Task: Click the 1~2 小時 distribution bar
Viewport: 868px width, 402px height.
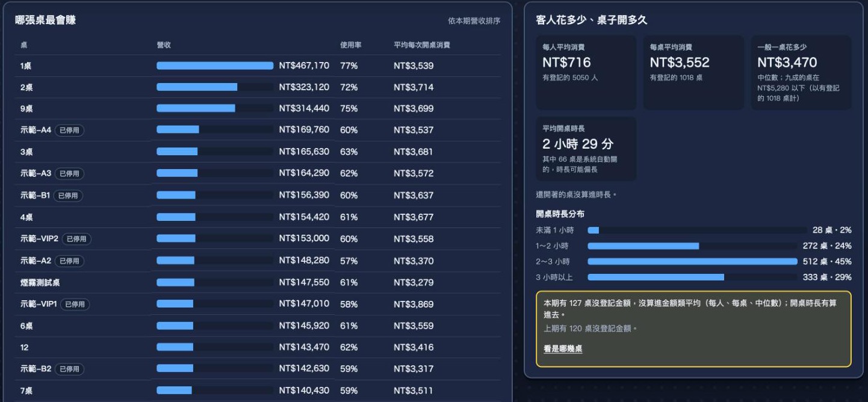Action: (x=692, y=246)
